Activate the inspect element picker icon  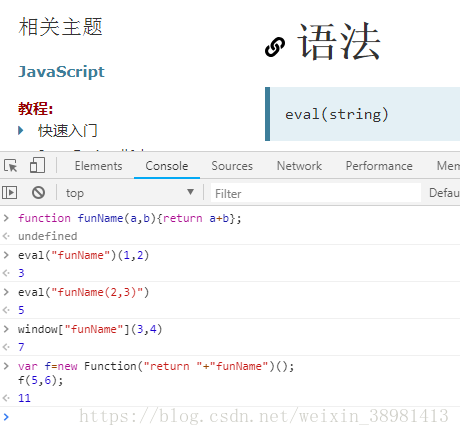[11, 165]
